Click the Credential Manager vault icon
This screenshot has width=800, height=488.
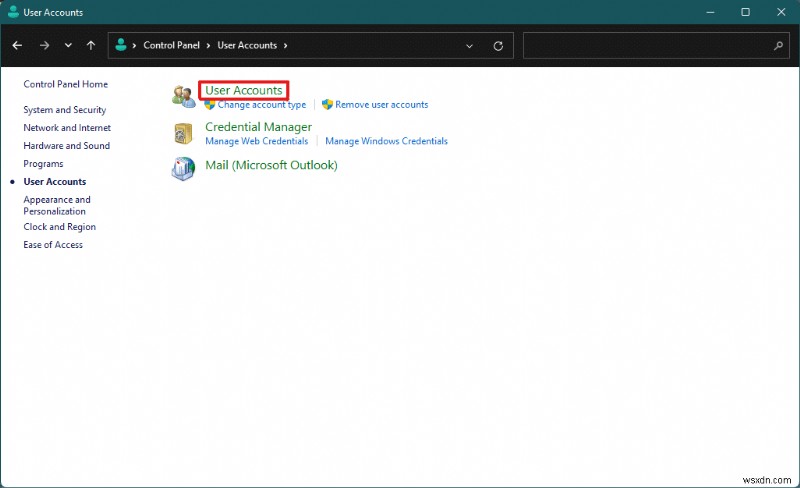[183, 134]
